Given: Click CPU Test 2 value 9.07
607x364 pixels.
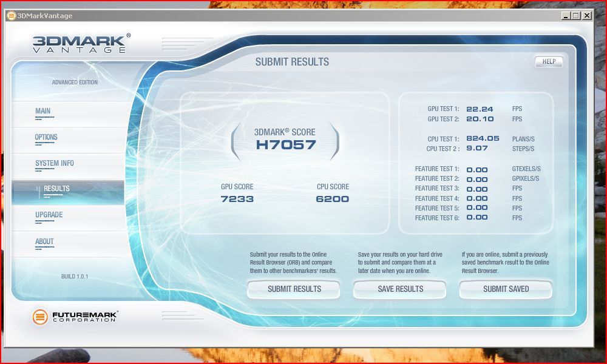Looking at the screenshot, I should pyautogui.click(x=477, y=148).
